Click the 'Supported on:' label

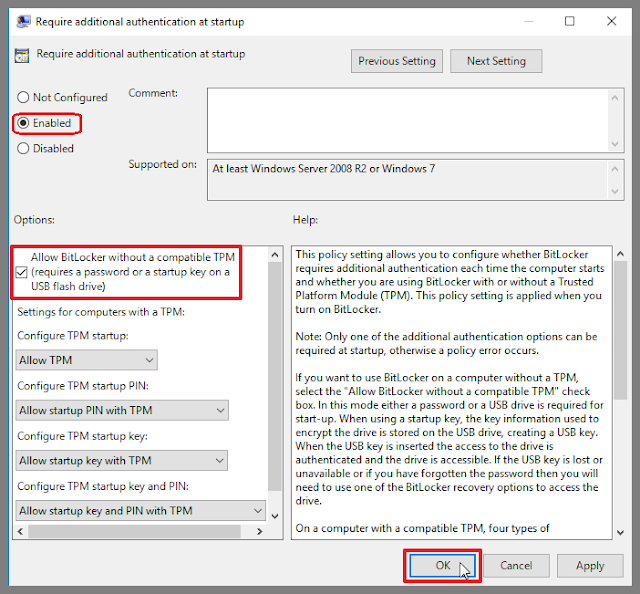[x=162, y=164]
